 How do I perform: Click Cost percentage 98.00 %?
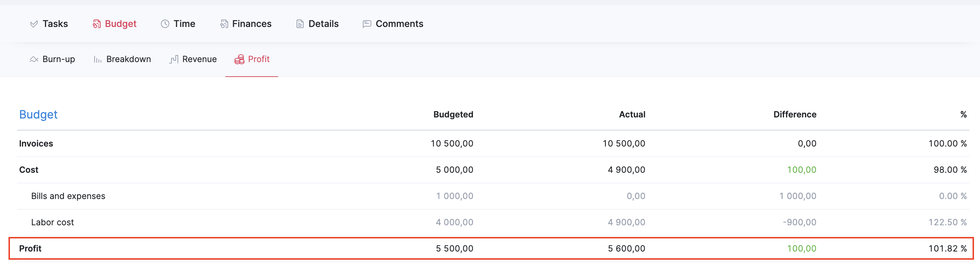[950, 170]
